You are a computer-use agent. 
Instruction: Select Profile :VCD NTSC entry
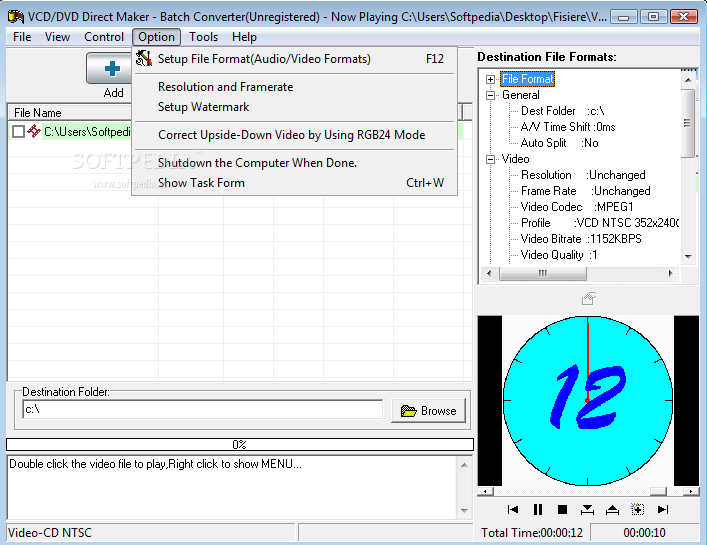(x=600, y=223)
